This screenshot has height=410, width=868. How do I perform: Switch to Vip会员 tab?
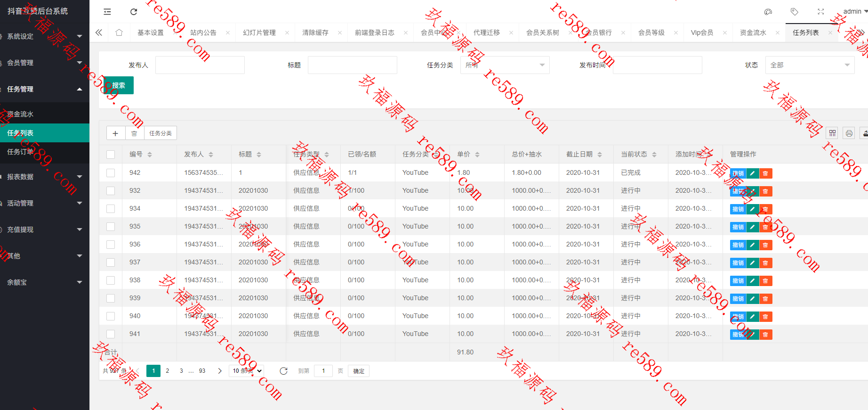pyautogui.click(x=702, y=33)
